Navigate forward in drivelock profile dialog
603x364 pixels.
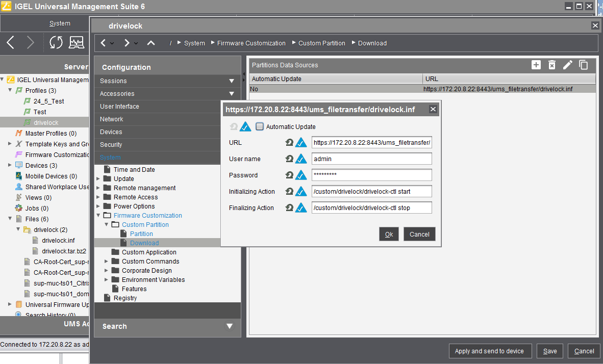(x=127, y=43)
